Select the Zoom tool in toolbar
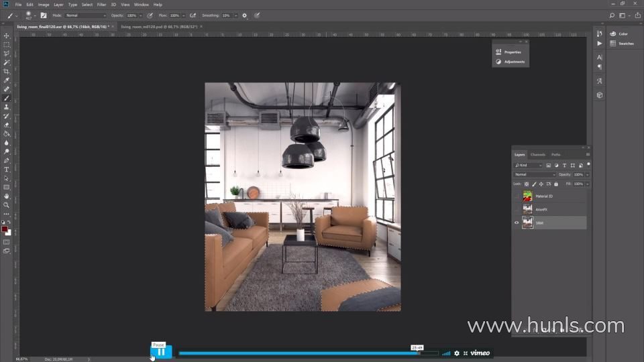Image resolution: width=644 pixels, height=362 pixels. coord(7,205)
